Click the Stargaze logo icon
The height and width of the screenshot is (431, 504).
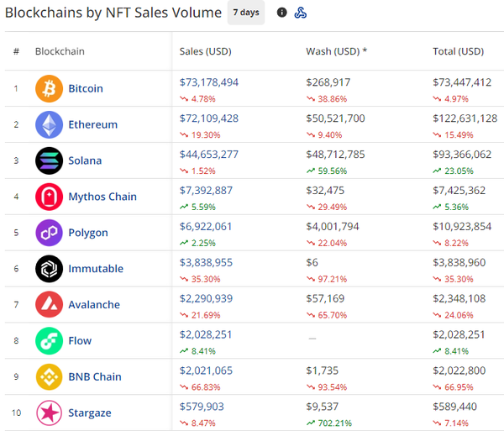point(49,413)
